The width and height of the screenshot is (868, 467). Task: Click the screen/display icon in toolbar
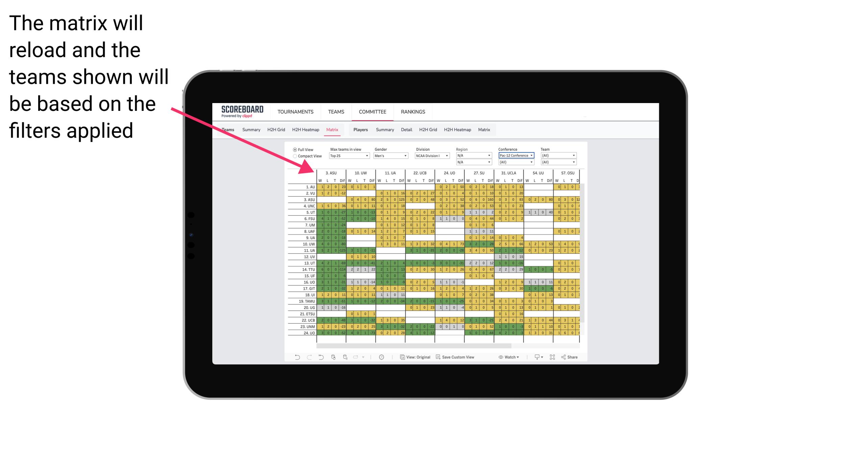[536, 358]
